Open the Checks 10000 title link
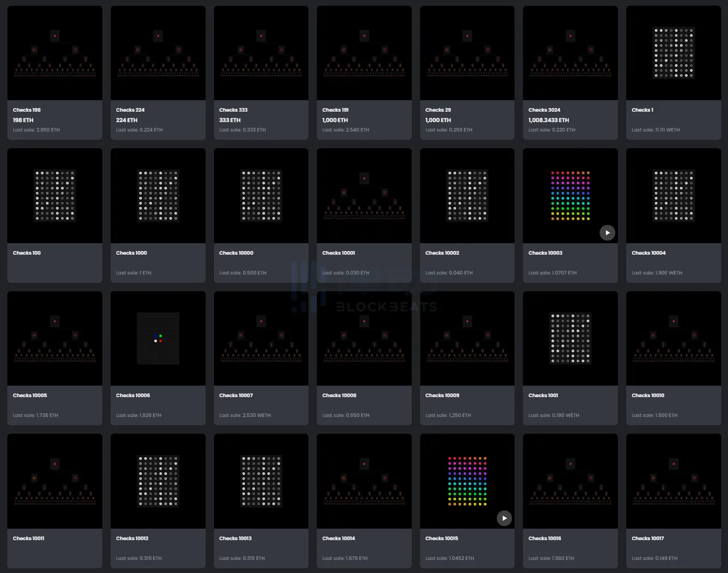 tap(236, 253)
